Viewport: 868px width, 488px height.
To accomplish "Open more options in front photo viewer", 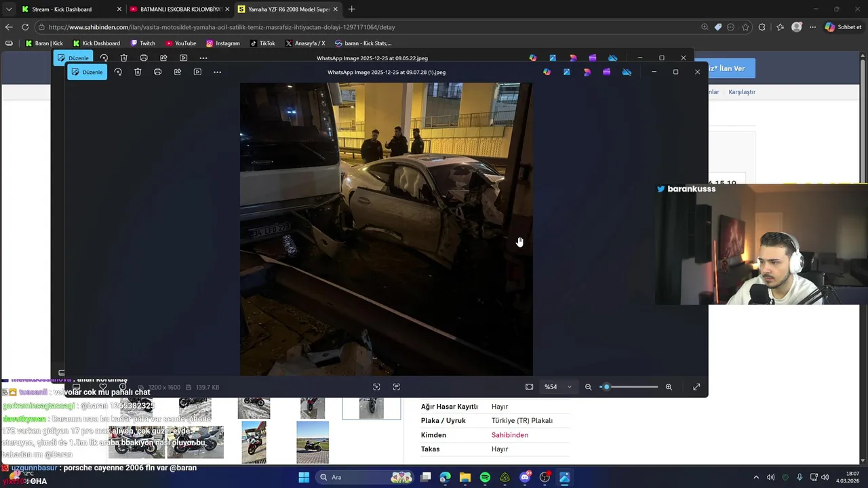I will [217, 72].
